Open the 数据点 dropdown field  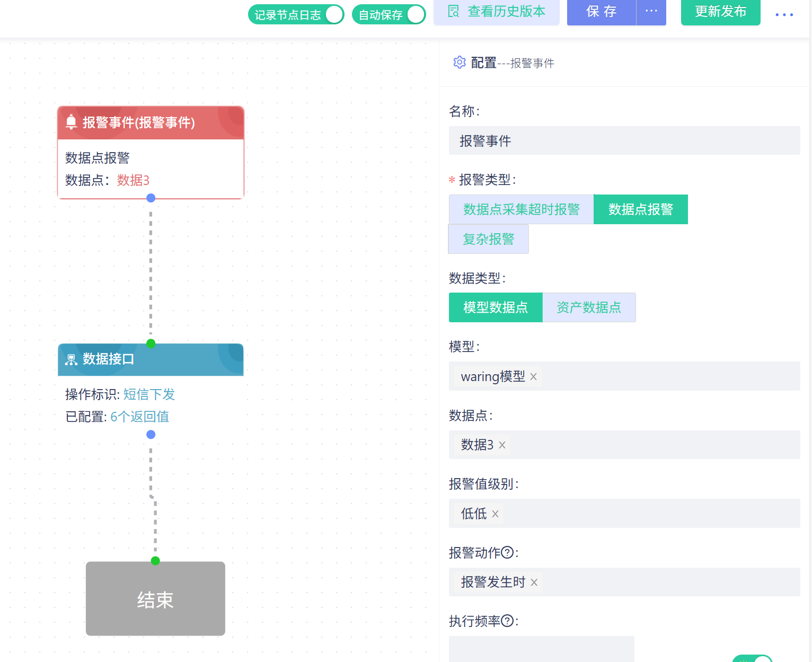point(624,445)
